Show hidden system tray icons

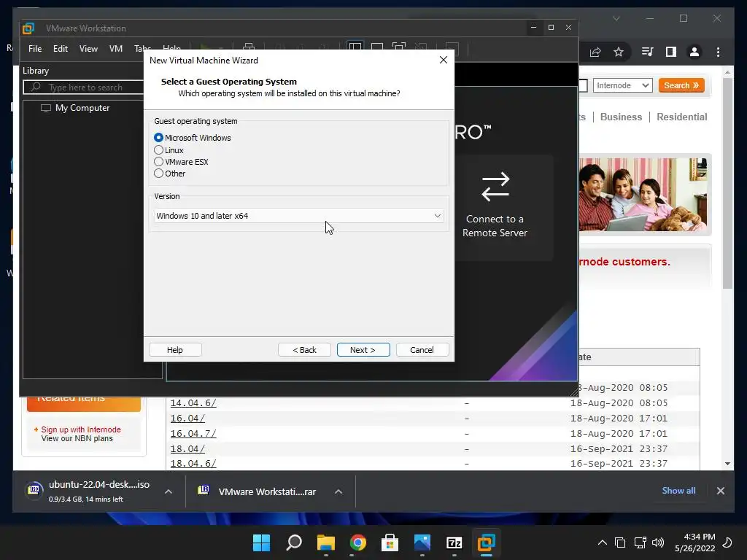(602, 542)
